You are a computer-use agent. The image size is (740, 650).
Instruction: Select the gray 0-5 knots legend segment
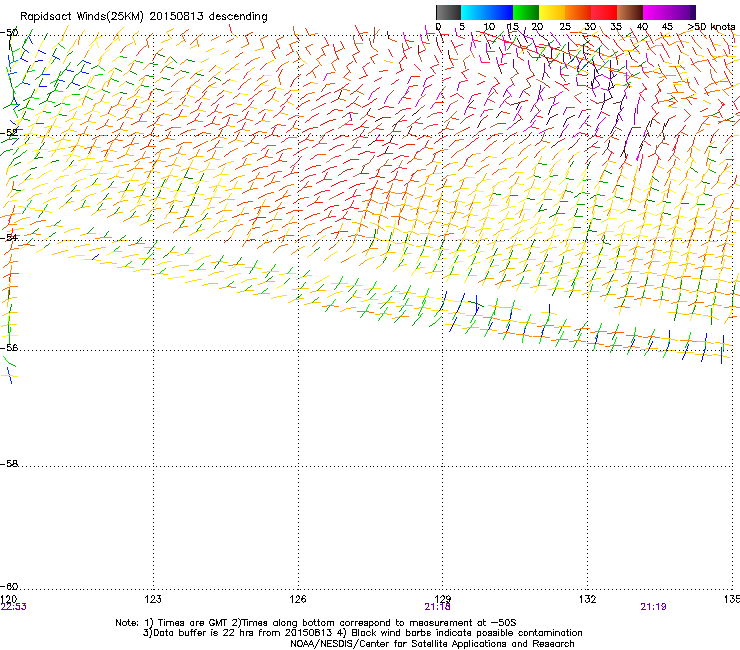448,12
